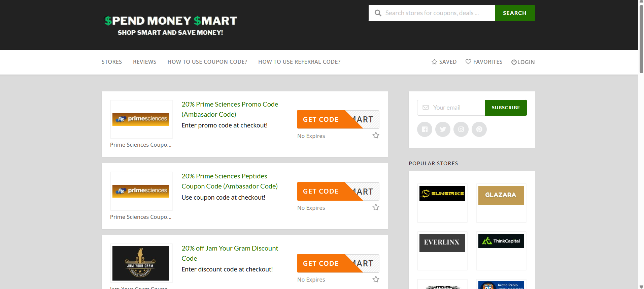Click the Login link
The width and height of the screenshot is (644, 289).
point(523,62)
